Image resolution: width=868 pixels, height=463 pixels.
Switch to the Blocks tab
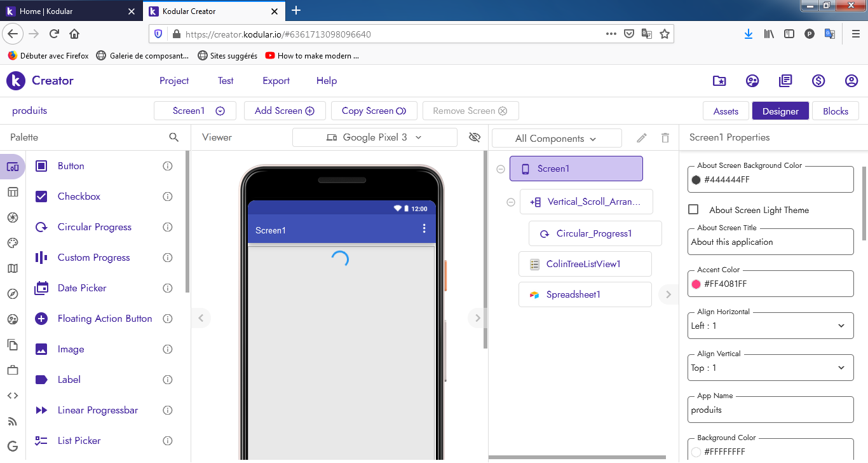[x=835, y=111]
